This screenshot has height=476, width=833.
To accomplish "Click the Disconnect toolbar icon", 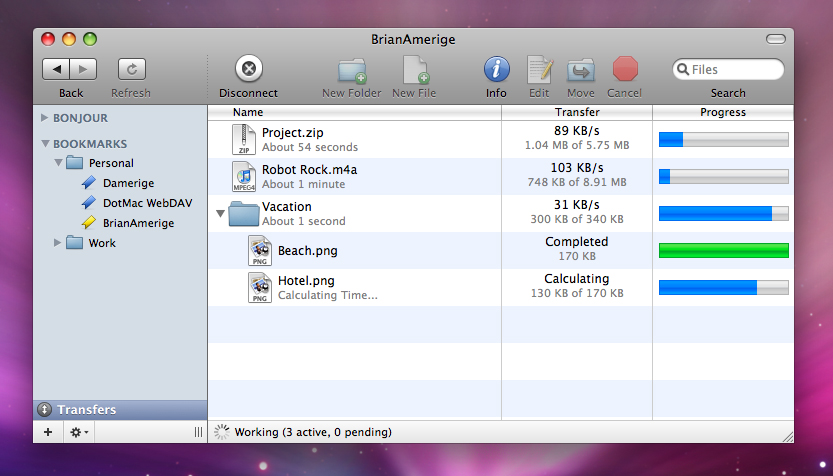I will pyautogui.click(x=249, y=69).
